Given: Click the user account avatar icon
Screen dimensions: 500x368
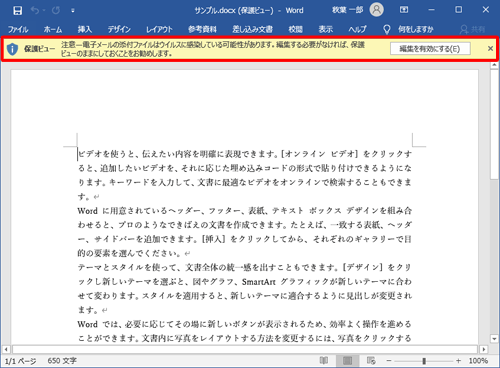Looking at the screenshot, I should [x=376, y=10].
